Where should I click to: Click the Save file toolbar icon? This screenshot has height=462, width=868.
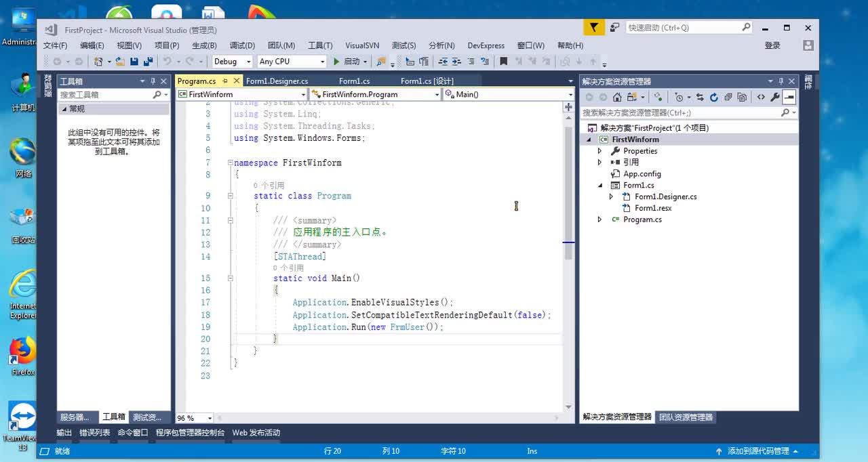coord(134,62)
